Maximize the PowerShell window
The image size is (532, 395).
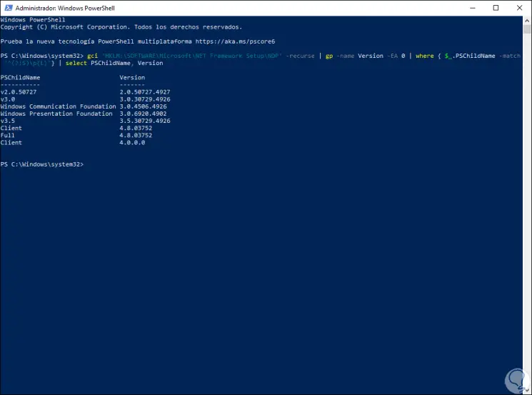(496, 7)
